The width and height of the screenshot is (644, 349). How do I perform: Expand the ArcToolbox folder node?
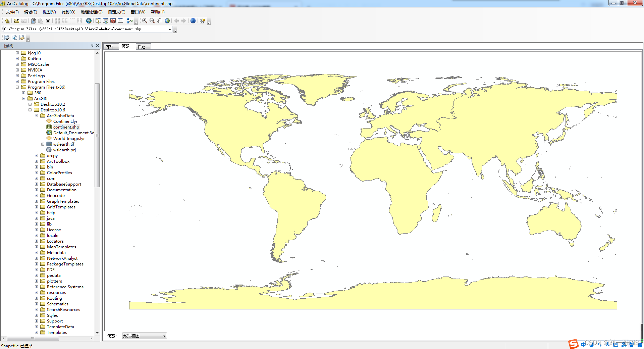tap(36, 161)
